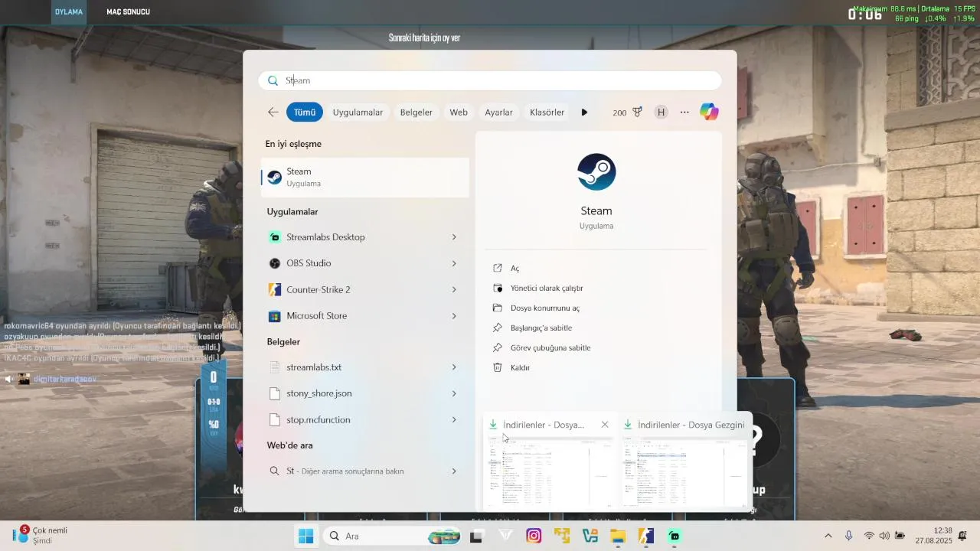Open Task View on the taskbar
Image resolution: width=980 pixels, height=551 pixels.
476,536
